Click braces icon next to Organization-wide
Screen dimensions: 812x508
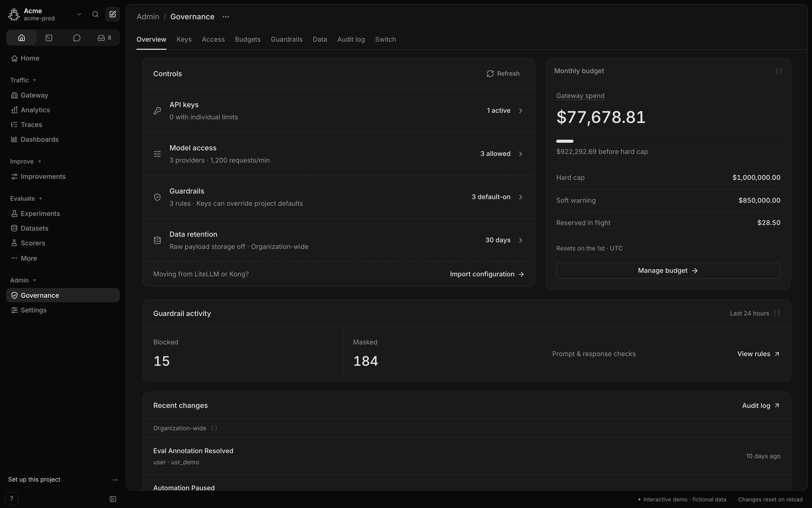pyautogui.click(x=214, y=428)
